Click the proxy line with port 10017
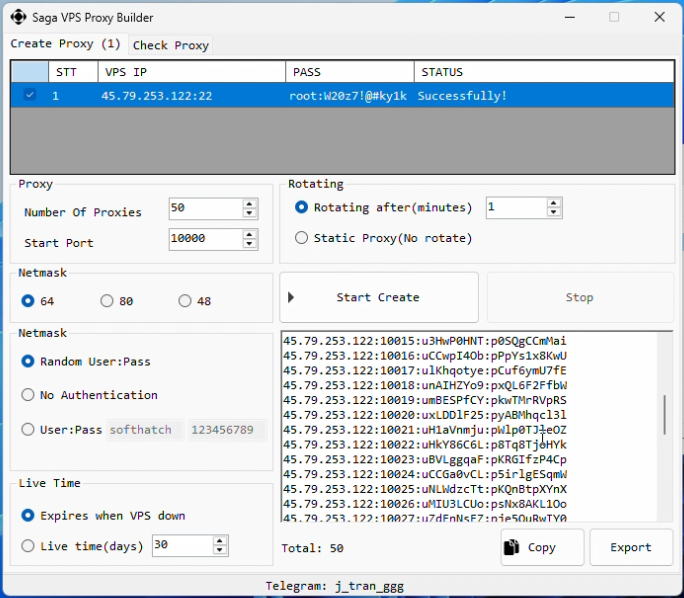This screenshot has width=684, height=598. coord(425,371)
